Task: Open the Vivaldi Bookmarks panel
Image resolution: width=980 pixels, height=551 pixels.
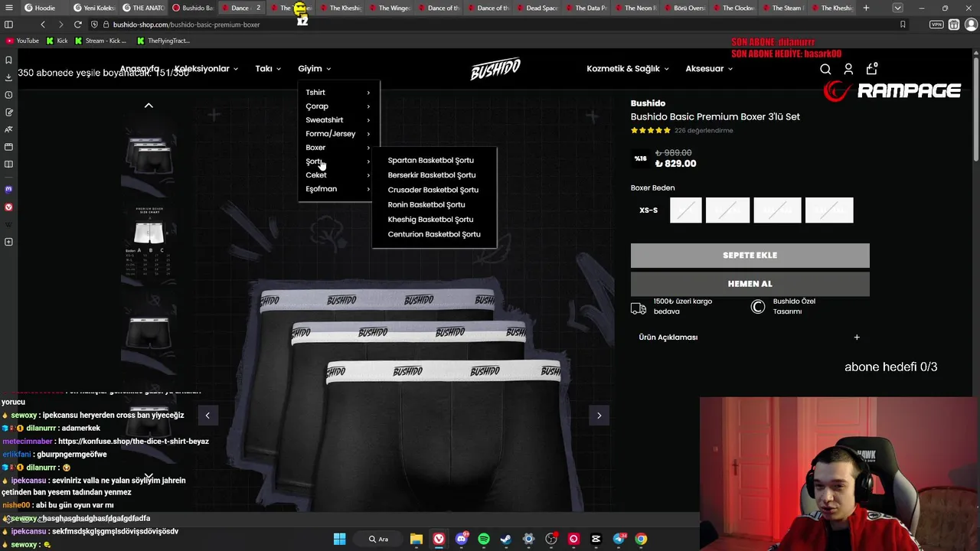Action: [x=8, y=60]
